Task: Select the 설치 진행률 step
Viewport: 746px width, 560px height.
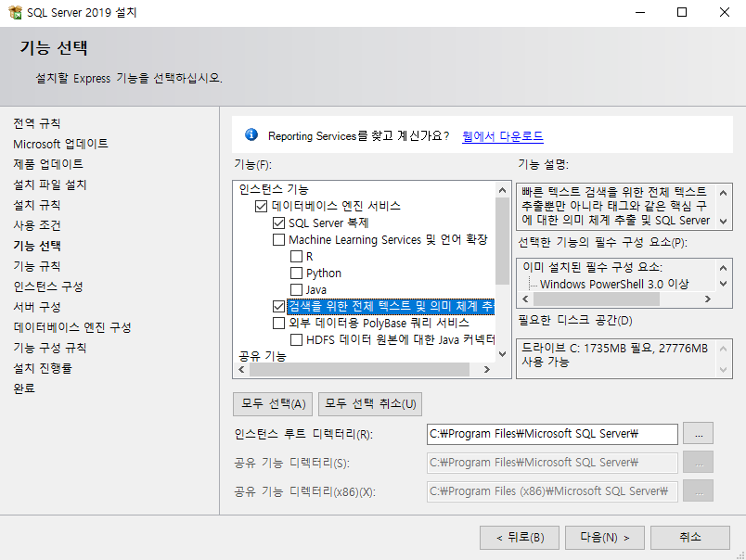Action: coord(43,368)
